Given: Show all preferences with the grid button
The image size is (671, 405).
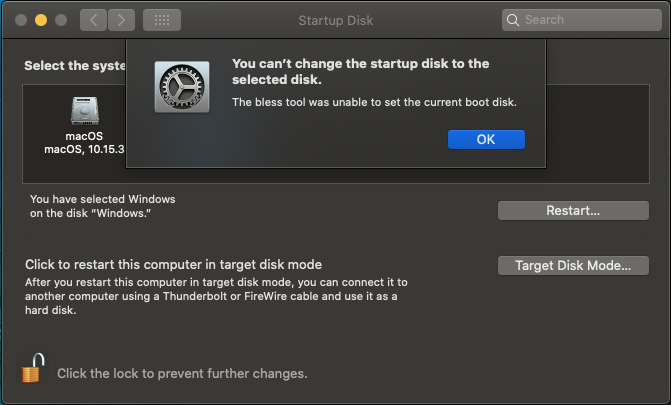Looking at the screenshot, I should coord(161,19).
